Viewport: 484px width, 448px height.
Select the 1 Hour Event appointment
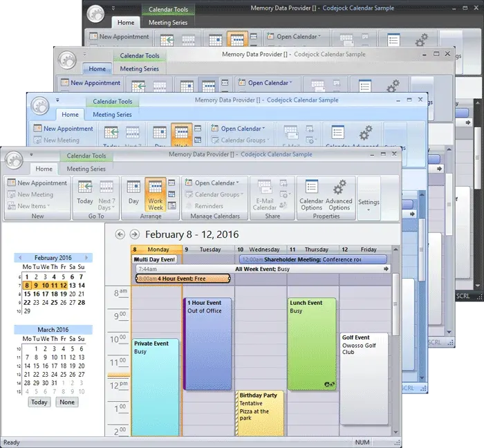tap(207, 344)
